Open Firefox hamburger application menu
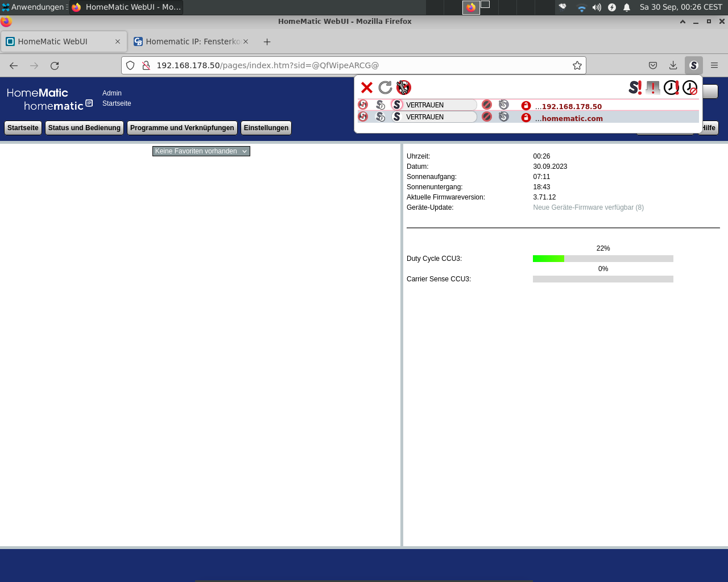 click(714, 65)
